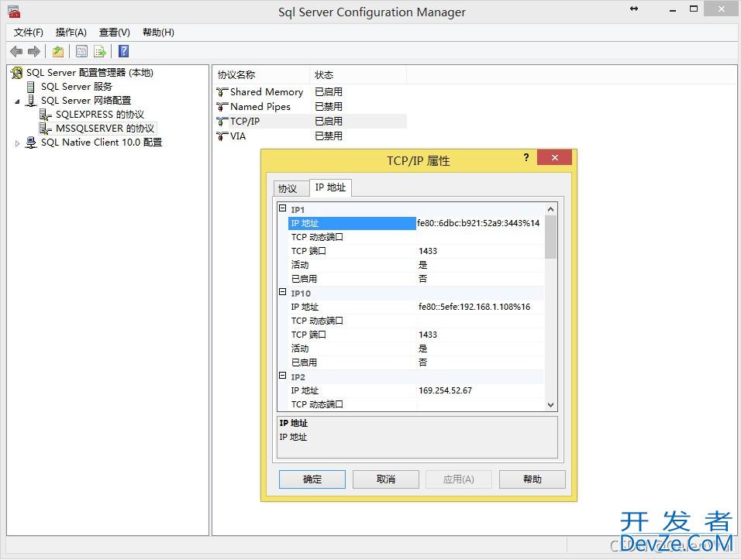
Task: Click the MSSQLSERVER 的协议 tree icon
Action: (x=46, y=129)
